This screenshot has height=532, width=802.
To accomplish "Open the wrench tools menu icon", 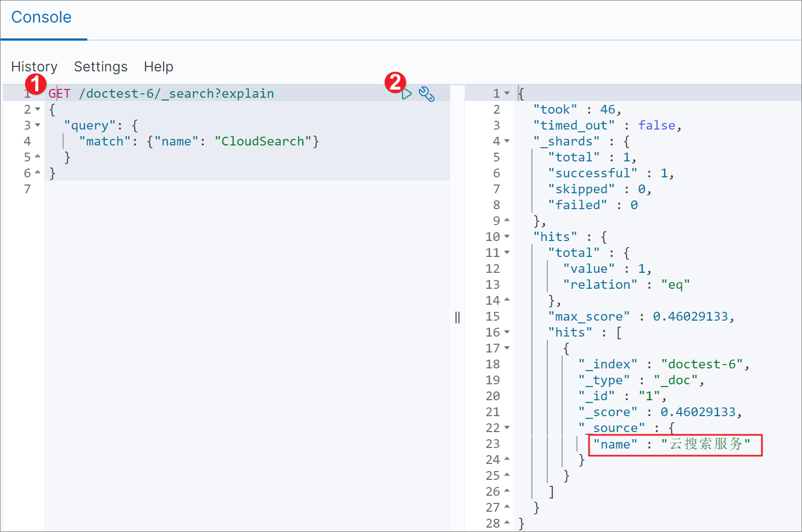I will coord(427,94).
